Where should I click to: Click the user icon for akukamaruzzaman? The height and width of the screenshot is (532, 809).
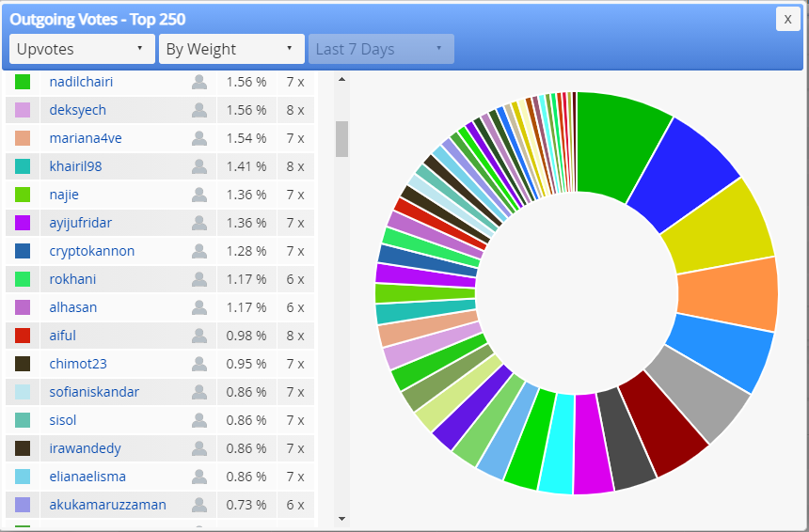click(199, 505)
